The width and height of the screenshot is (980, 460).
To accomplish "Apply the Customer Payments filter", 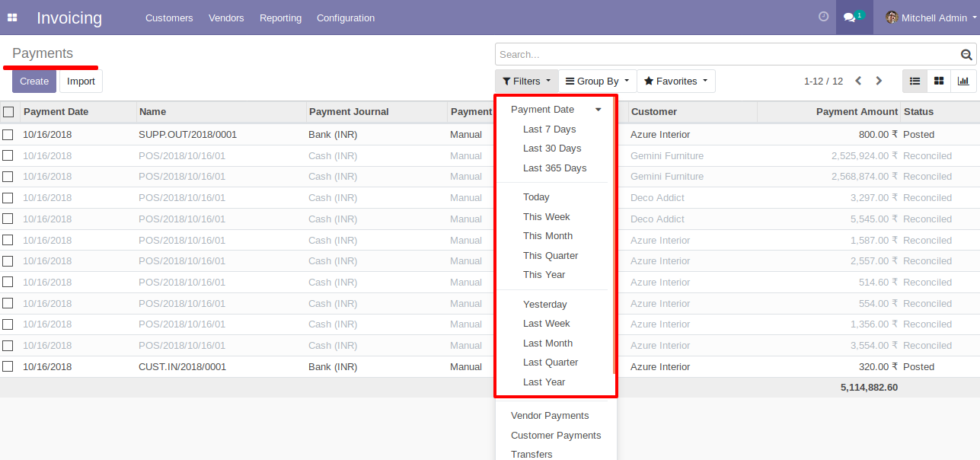I will 556,436.
